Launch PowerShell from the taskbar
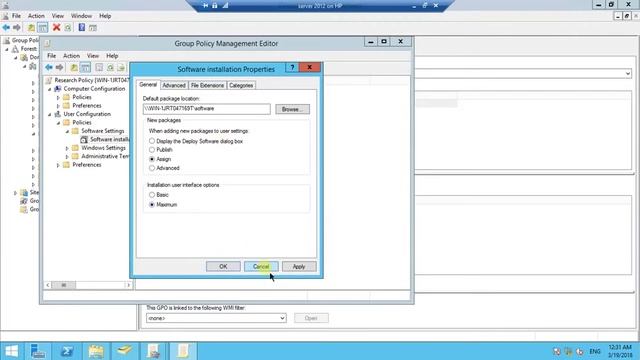The image size is (640, 360). (67, 351)
